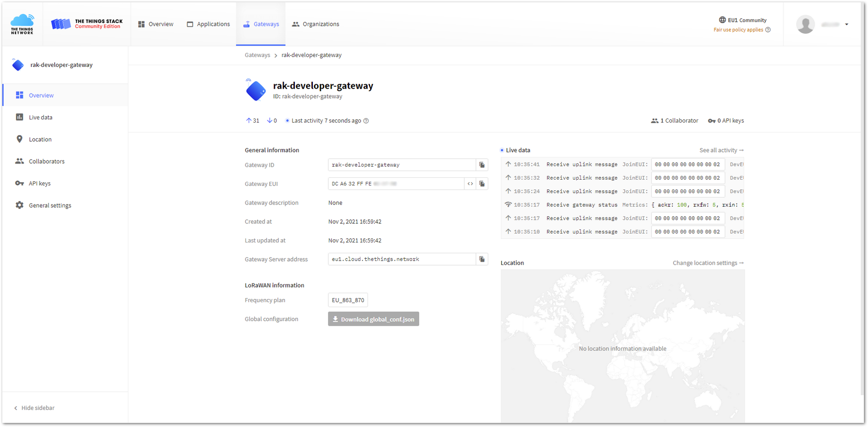Click the downlink count arrow showing 0

click(272, 121)
